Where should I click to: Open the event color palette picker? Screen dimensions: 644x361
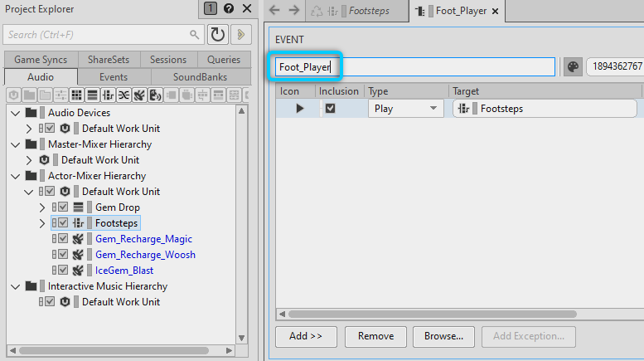(573, 66)
